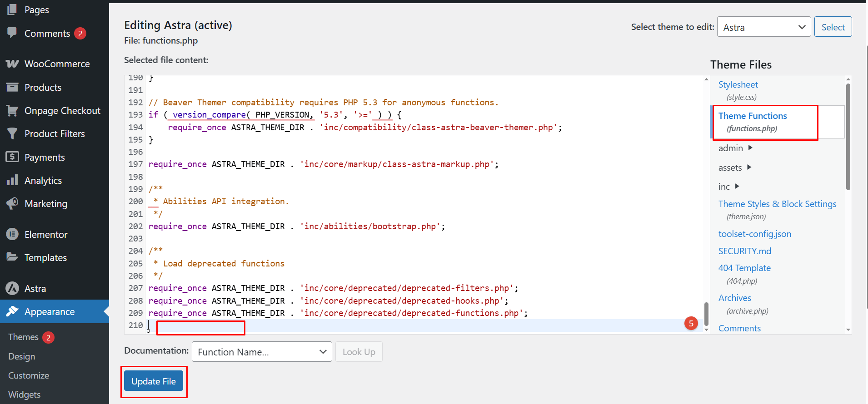Click code editor scroll up arrow
Screen dimensions: 868x404
(x=706, y=79)
